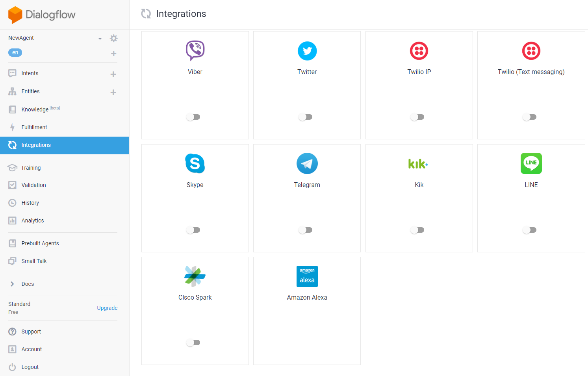Screen dimensions: 588x376
Task: Click the Telegram paper plane icon
Action: point(307,163)
